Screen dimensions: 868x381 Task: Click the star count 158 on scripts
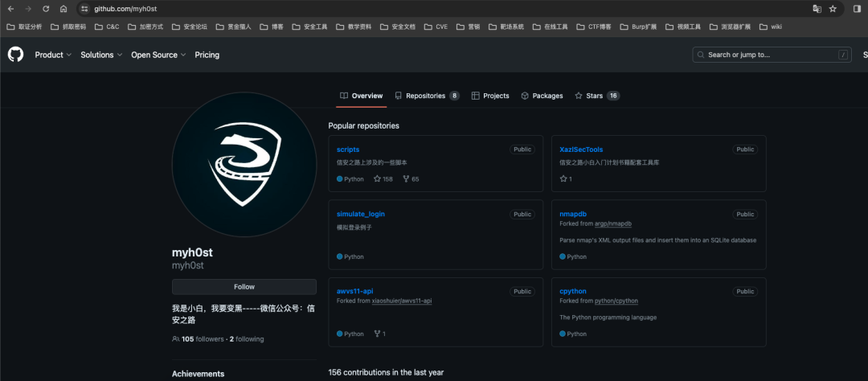[383, 179]
